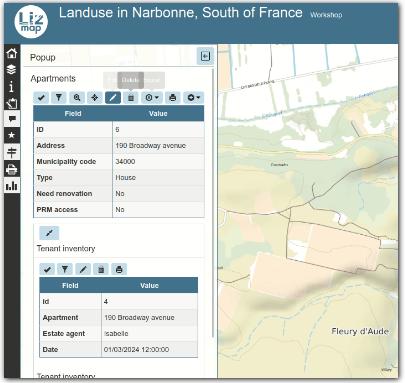Open the signpost icon panel in sidebar
Image resolution: width=405 pixels, height=383 pixels.
(x=12, y=152)
